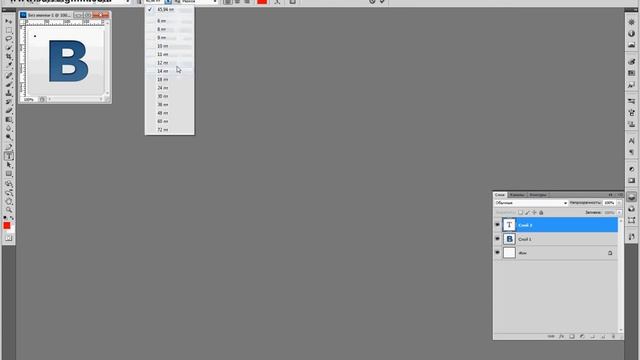Viewport: 640px width, 360px height.
Task: Select the Фон layer name
Action: click(x=522, y=253)
